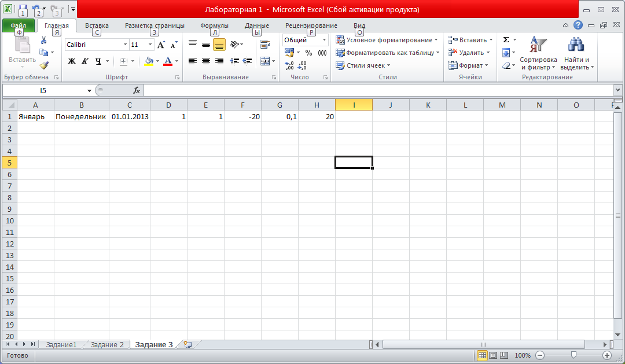Screen dimensions: 625x364
Task: Switch to Page Layout view
Action: tap(493, 355)
